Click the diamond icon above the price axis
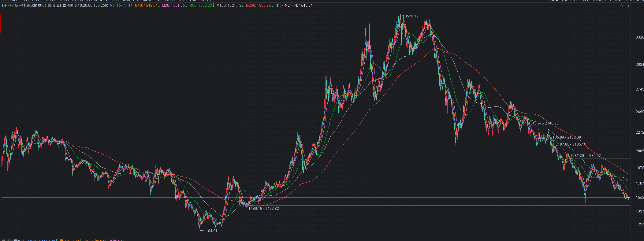This screenshot has height=241, width=644. point(622,6)
